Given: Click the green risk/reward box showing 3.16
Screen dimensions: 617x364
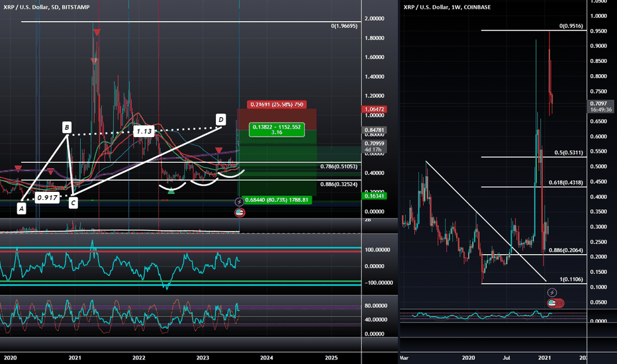Looking at the screenshot, I should (x=277, y=130).
